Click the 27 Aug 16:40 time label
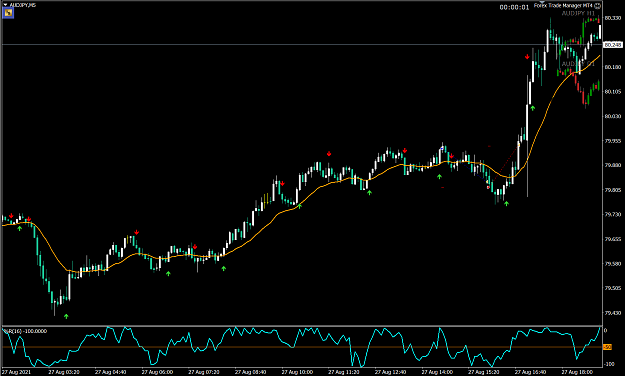This screenshot has height=376, width=625. 530,372
